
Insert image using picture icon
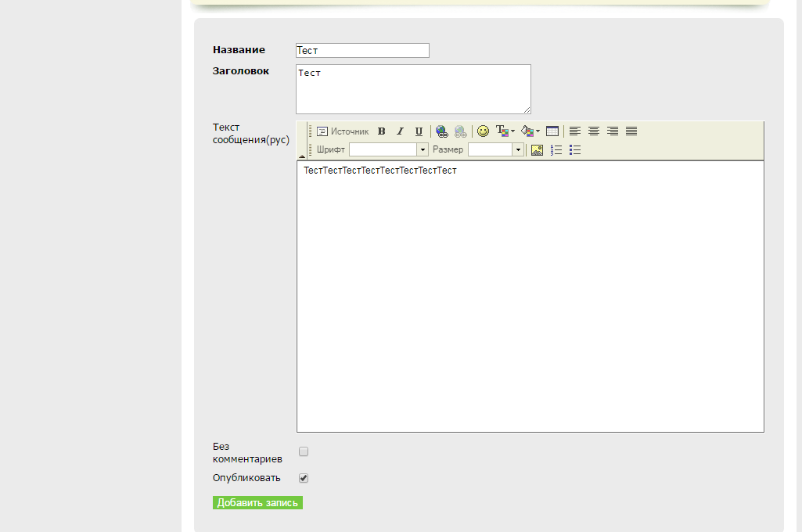537,150
